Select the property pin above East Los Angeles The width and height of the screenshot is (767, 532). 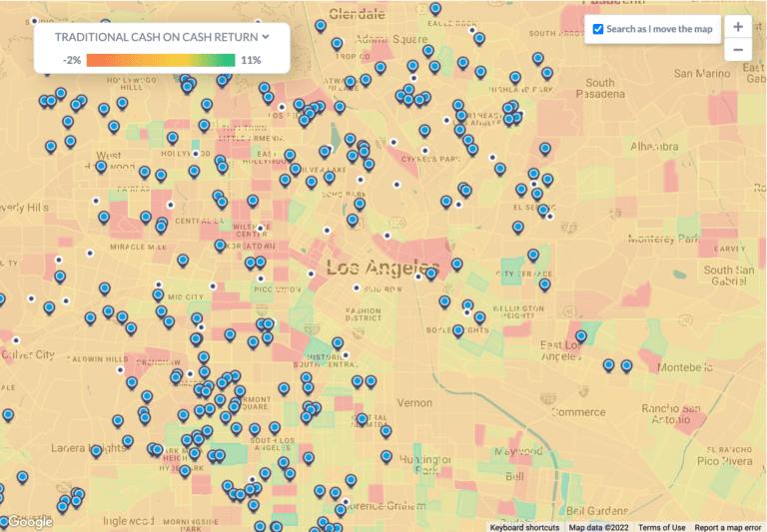pyautogui.click(x=581, y=337)
